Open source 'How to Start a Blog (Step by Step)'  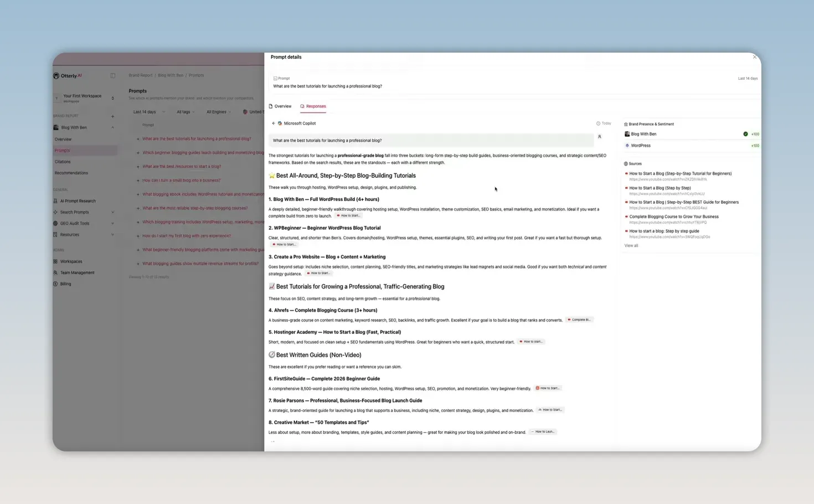click(x=660, y=188)
